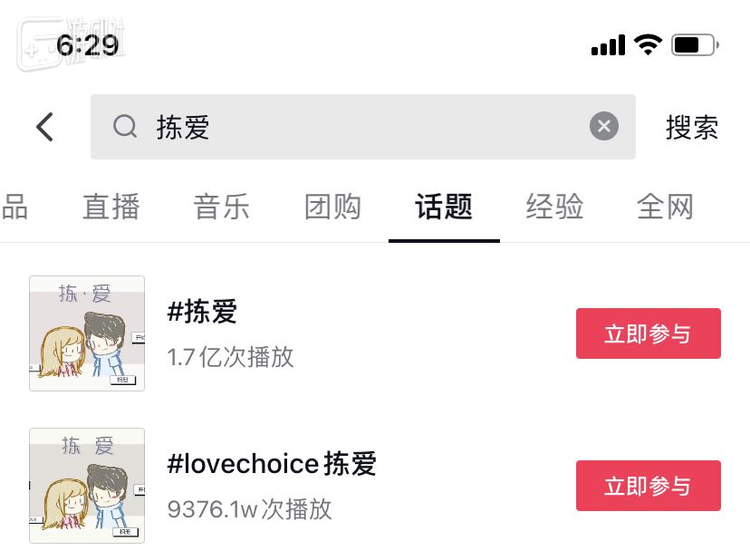Open the 团购 tab
This screenshot has height=560, width=750.
point(333,207)
